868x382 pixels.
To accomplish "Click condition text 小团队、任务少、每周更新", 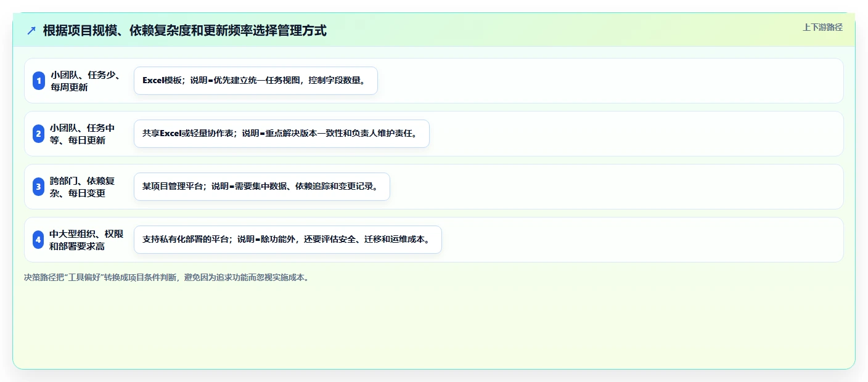I will pyautogui.click(x=87, y=81).
